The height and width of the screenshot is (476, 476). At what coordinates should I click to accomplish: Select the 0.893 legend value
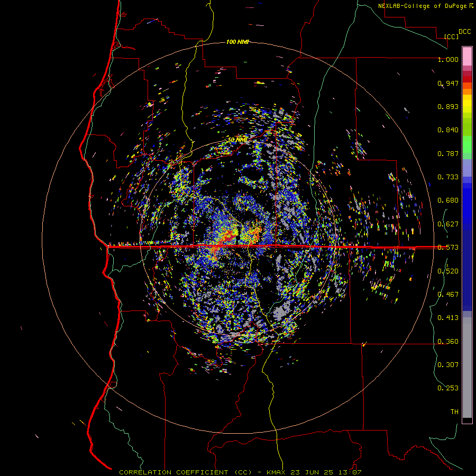point(448,106)
